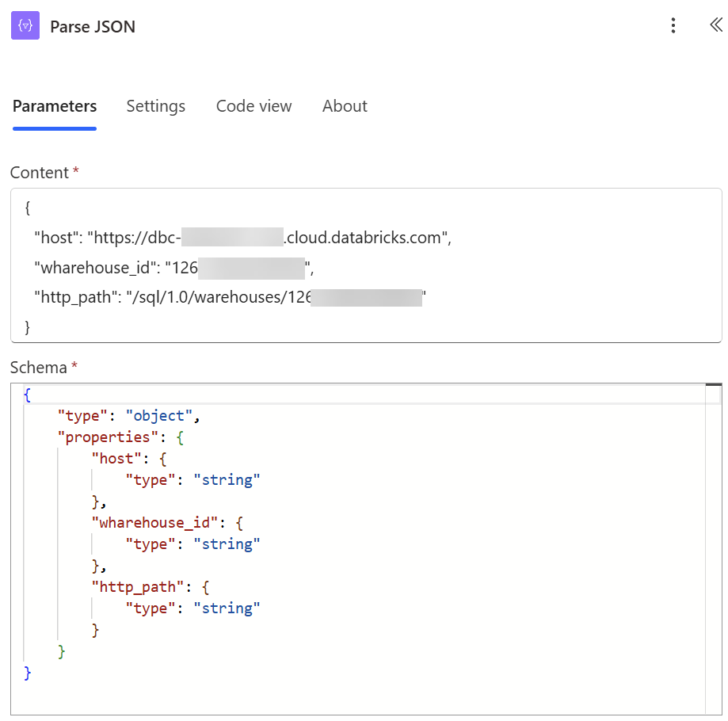Switch to the Settings tab

click(155, 106)
